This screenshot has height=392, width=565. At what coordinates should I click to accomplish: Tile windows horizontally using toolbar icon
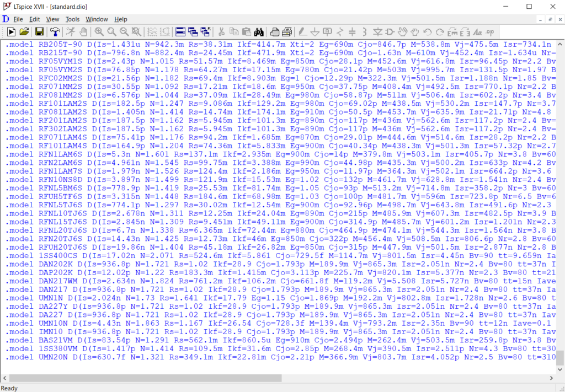[x=180, y=32]
